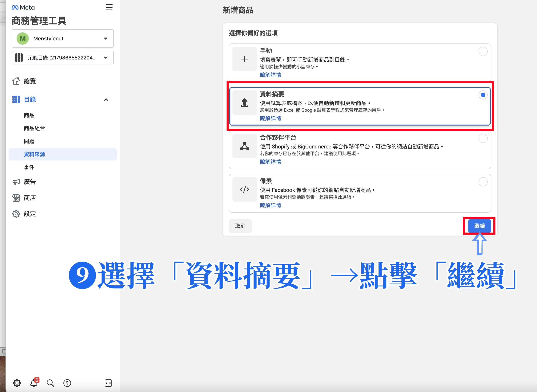Open 瞭解詳情 link under 像素

pyautogui.click(x=270, y=205)
